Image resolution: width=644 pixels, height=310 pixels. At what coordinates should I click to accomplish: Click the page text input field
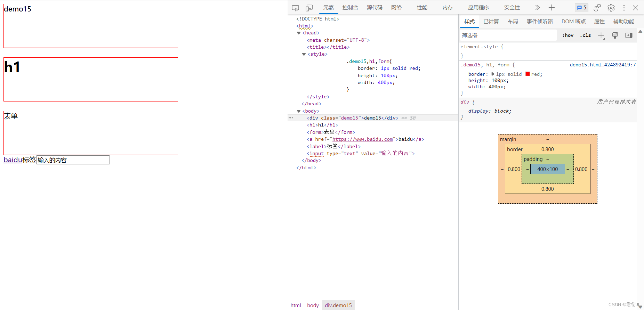(73, 160)
